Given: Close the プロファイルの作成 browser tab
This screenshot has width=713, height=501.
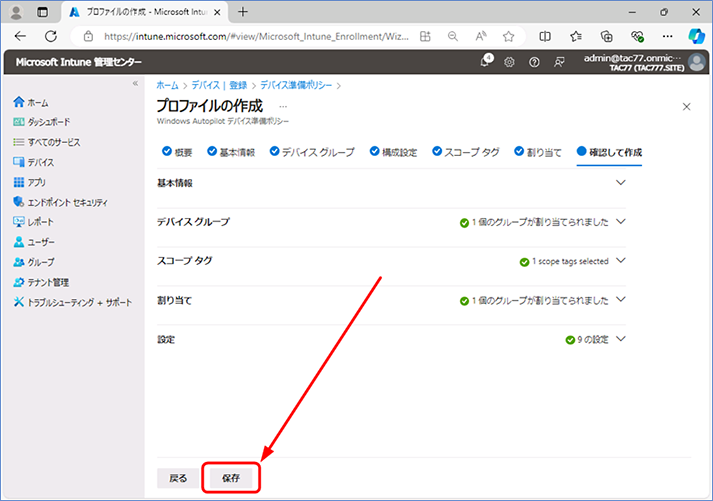Looking at the screenshot, I should pos(217,12).
